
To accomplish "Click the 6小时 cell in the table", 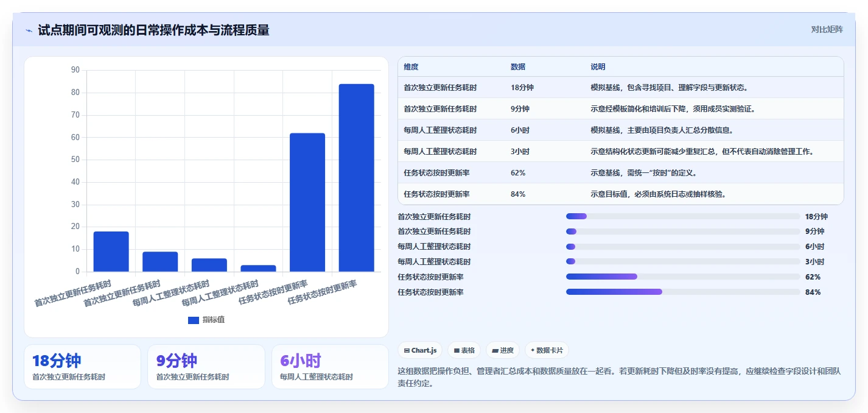I will click(x=520, y=130).
